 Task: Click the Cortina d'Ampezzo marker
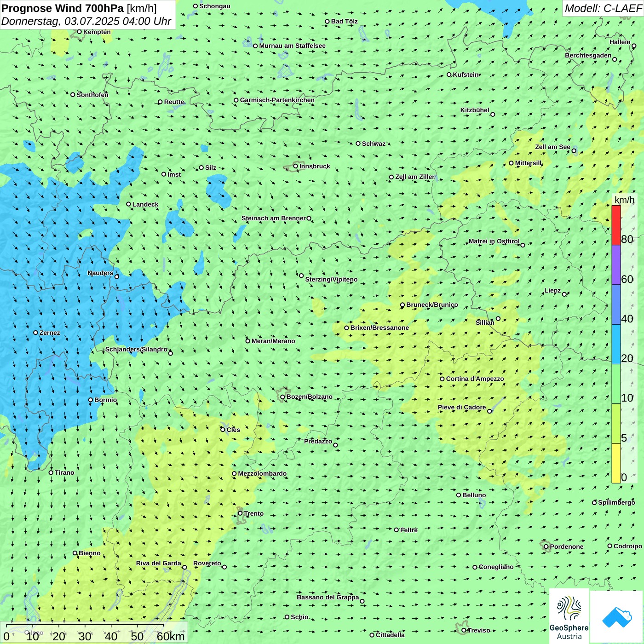click(x=443, y=379)
